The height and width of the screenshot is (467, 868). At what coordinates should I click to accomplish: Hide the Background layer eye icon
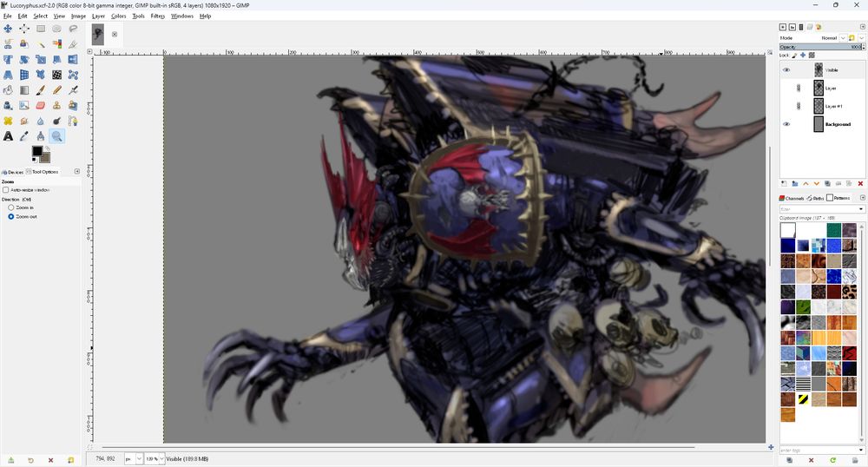[786, 124]
